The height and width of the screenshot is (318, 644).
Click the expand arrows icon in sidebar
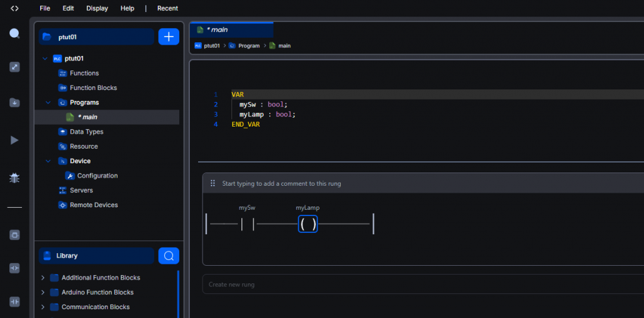click(14, 67)
